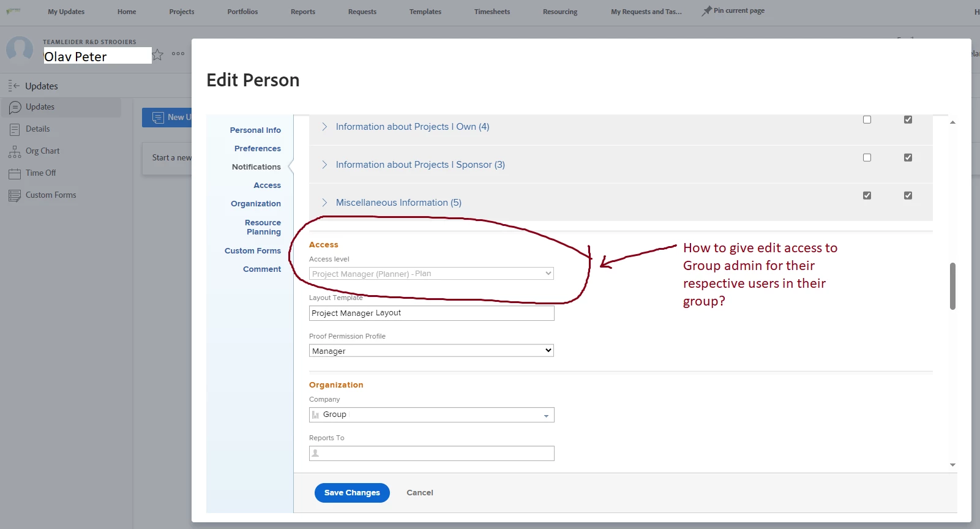Open the Timesheets menu item
The width and height of the screenshot is (980, 529).
492,12
